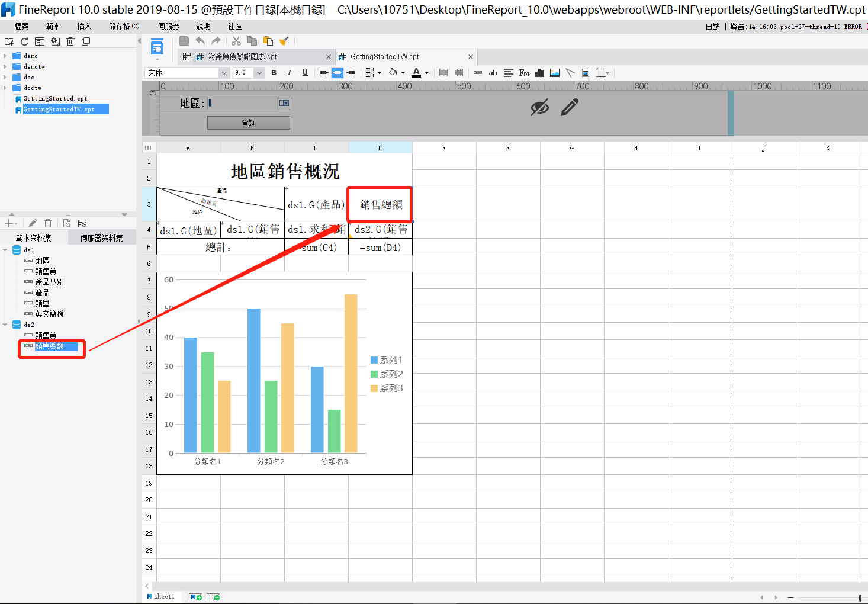Insert a chart using the bar chart icon

click(539, 73)
